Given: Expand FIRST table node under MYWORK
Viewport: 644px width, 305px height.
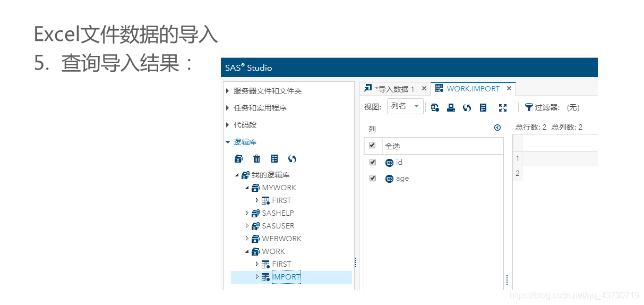Looking at the screenshot, I should pos(257,200).
